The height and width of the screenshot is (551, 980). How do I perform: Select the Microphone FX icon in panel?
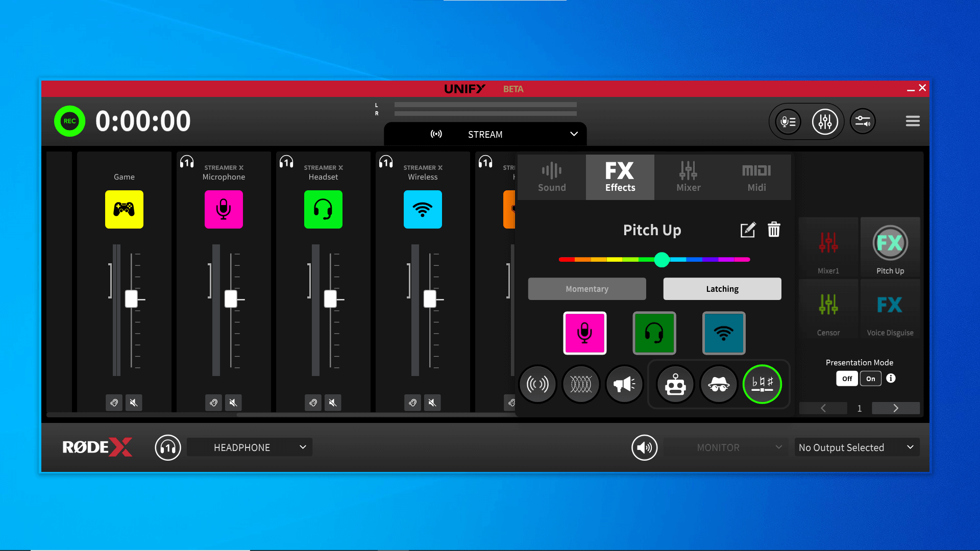pos(585,332)
